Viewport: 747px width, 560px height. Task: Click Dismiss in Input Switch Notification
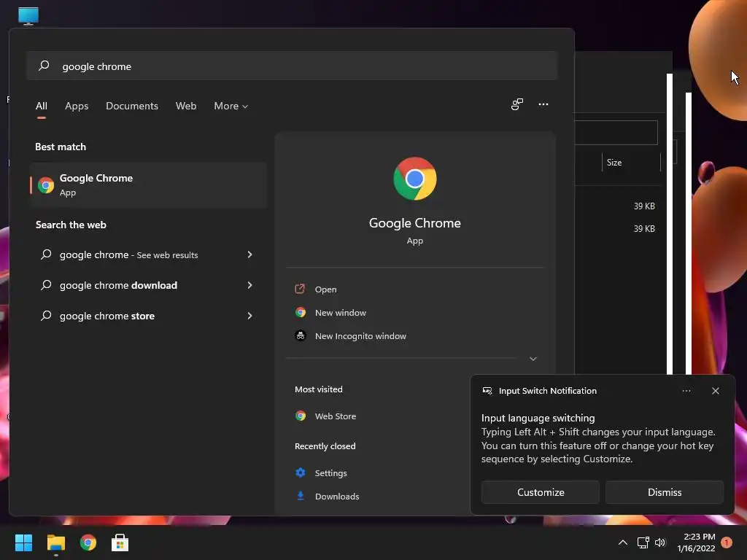(664, 492)
